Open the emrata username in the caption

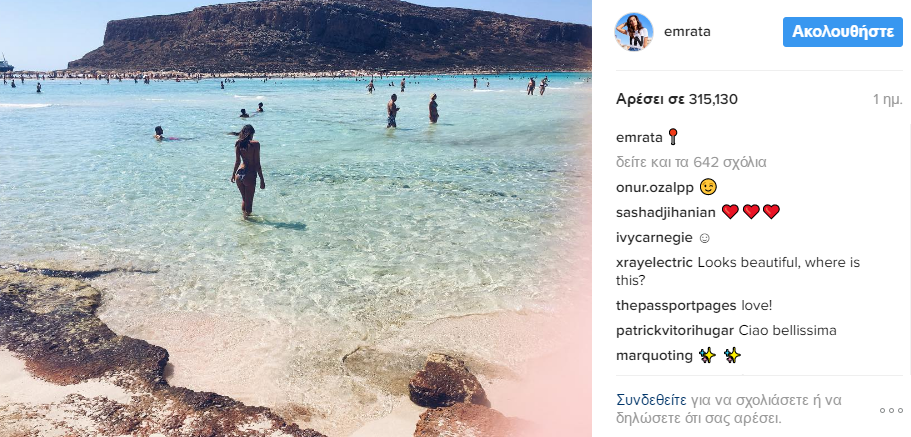[639, 138]
